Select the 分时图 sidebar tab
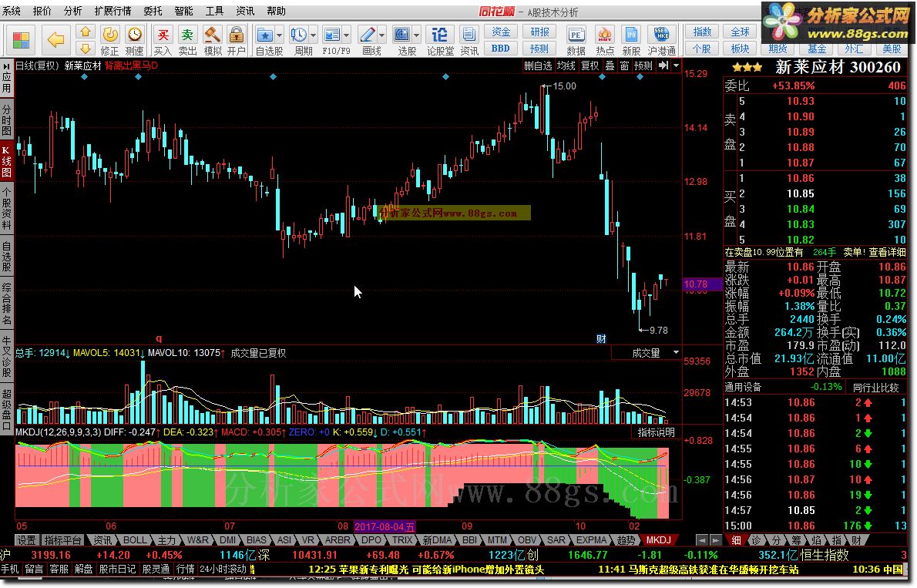Viewport: 917px width, 588px height. coord(6,119)
